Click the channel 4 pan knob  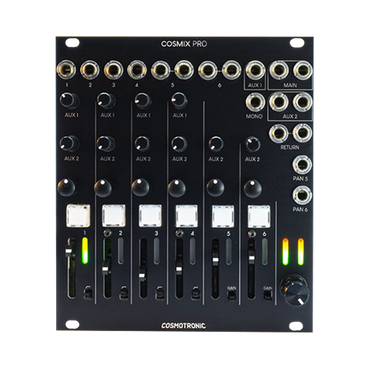coord(177,188)
